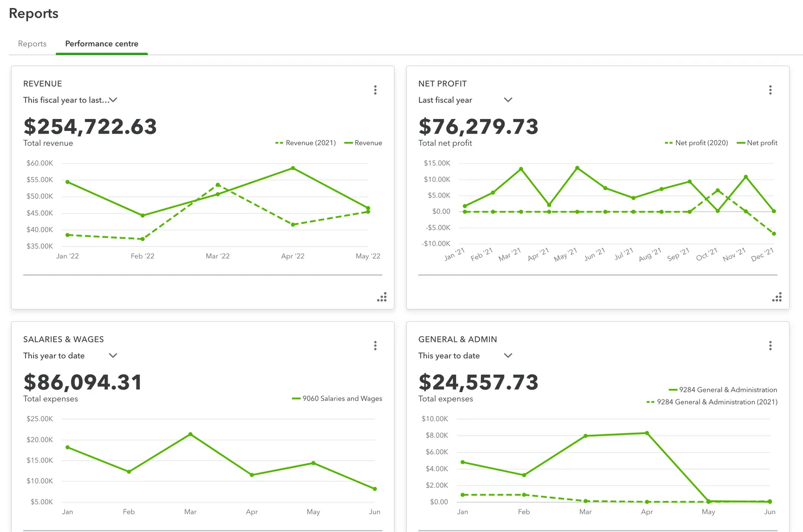Click the Feb '22 solid revenue data point
803x532 pixels.
coord(143,215)
